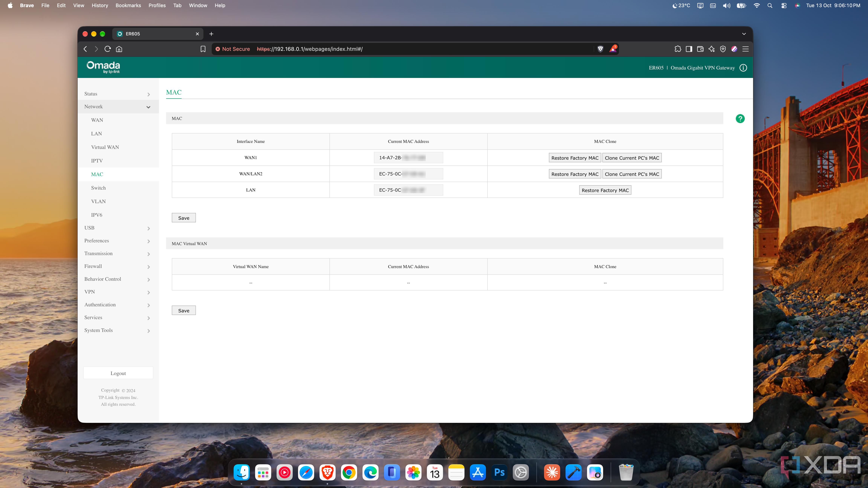868x488 pixels.
Task: Expand the Behavior Control section
Action: pyautogui.click(x=118, y=279)
